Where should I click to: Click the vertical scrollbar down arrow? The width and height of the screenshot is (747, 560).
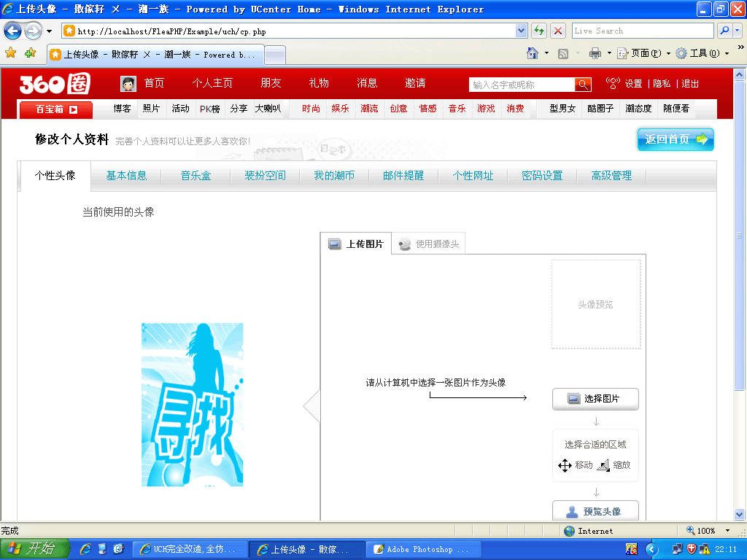point(739,514)
